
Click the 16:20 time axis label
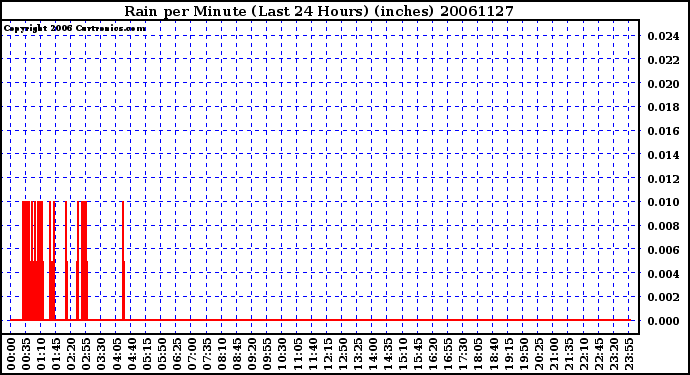[x=433, y=354]
